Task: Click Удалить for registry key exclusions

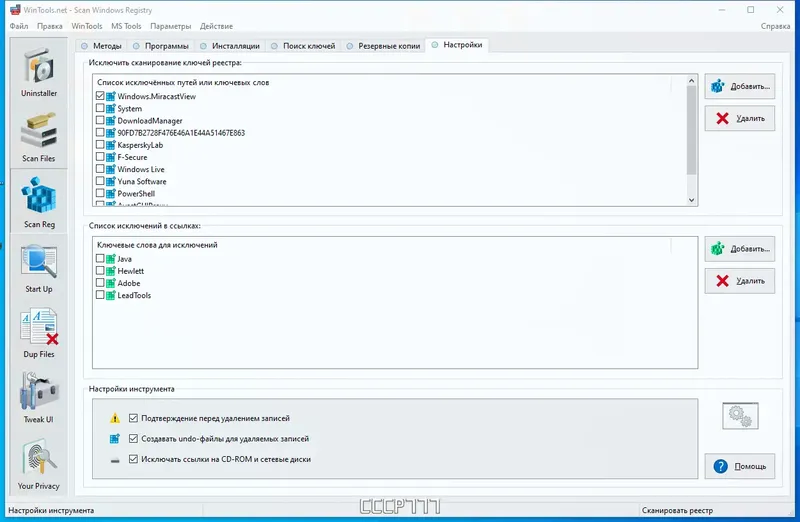Action: coord(740,118)
